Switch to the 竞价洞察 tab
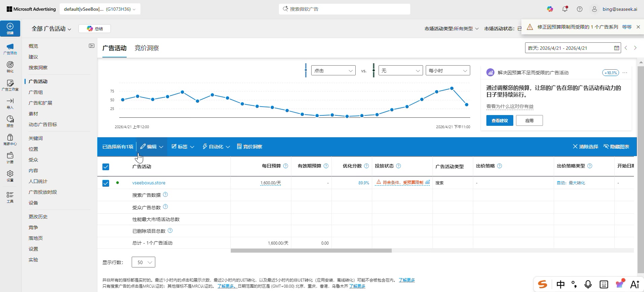Screen dimensions: 644x292 coord(147,48)
